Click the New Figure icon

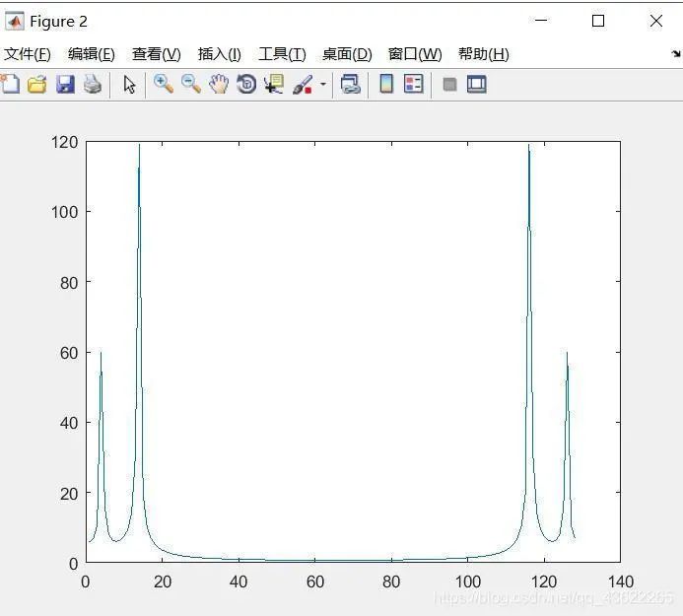(10, 85)
